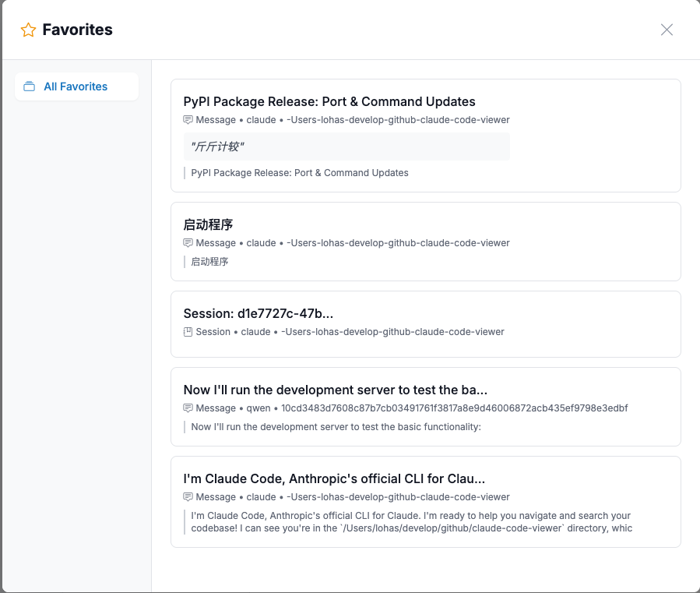Click message icon on 启动程序 card

tap(188, 242)
